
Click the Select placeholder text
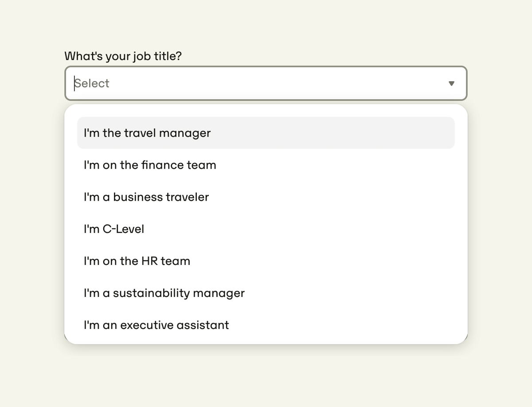92,83
